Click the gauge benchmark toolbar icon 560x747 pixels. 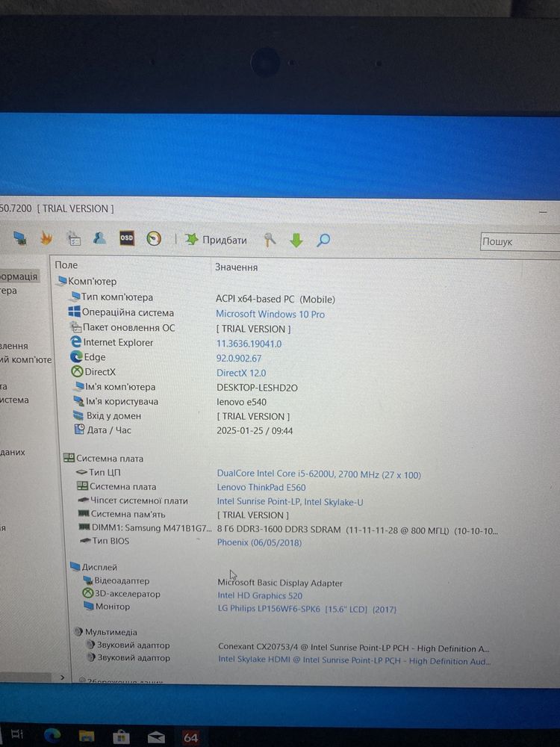point(153,239)
